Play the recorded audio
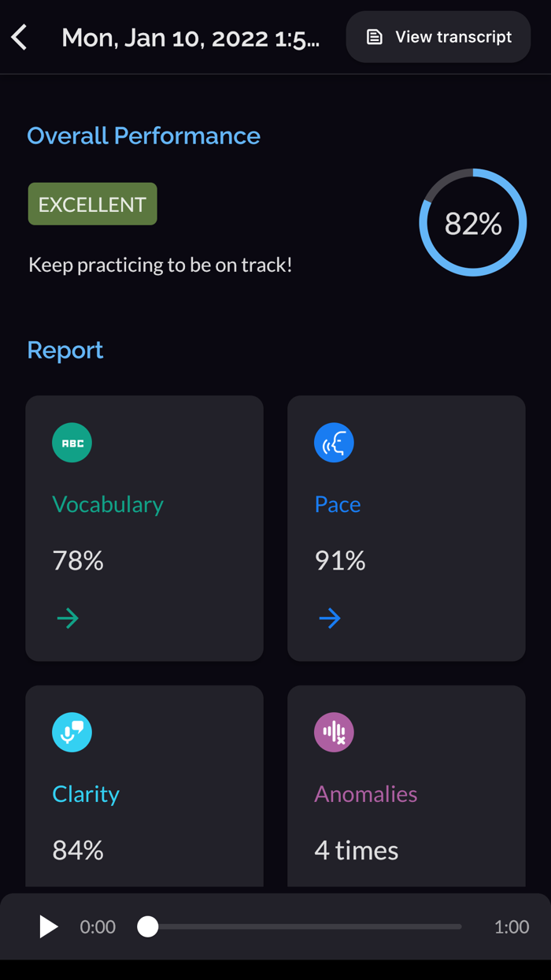The height and width of the screenshot is (980, 551). (49, 926)
